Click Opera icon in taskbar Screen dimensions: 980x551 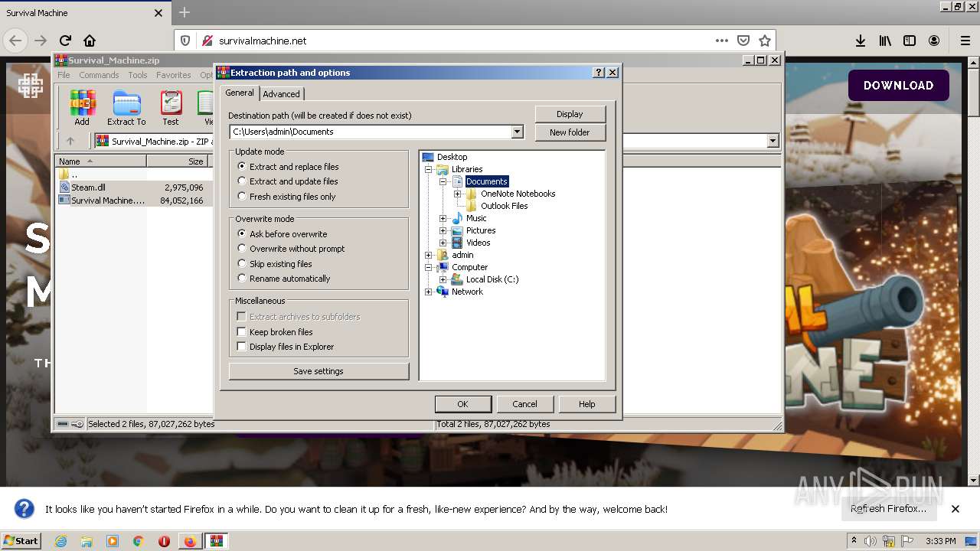pos(164,541)
